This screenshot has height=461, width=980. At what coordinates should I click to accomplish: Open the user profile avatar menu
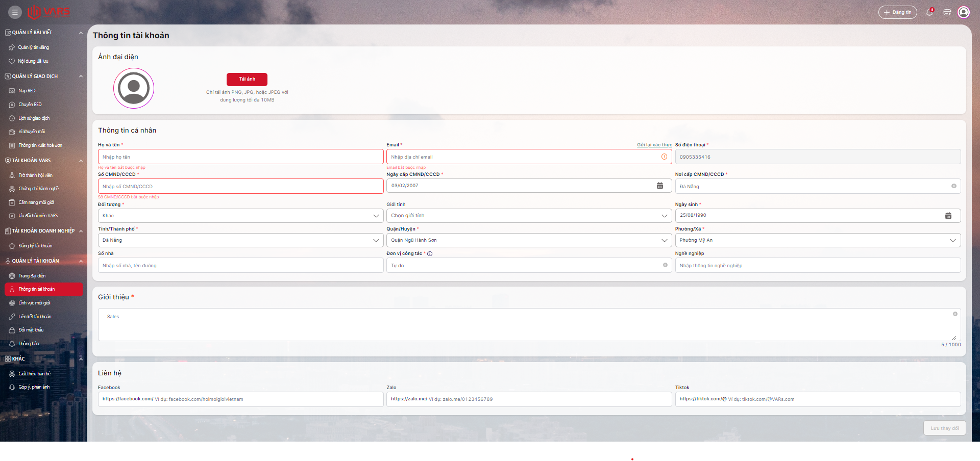tap(964, 12)
